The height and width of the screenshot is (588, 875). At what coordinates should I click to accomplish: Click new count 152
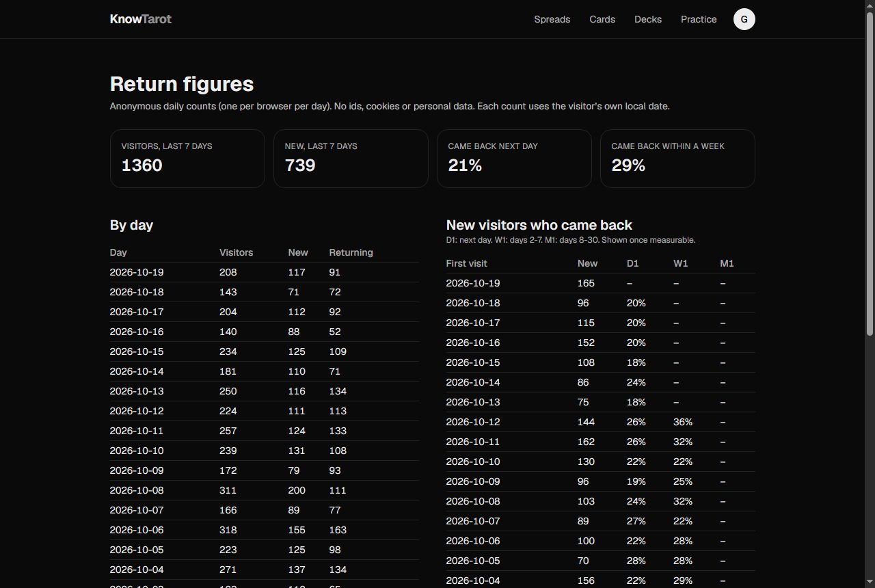pyautogui.click(x=586, y=343)
